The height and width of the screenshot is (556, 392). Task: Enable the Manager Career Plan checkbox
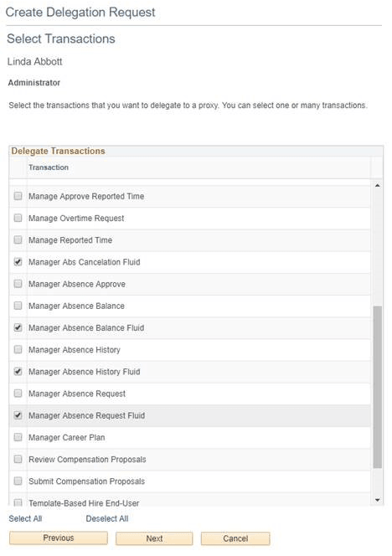click(x=18, y=437)
